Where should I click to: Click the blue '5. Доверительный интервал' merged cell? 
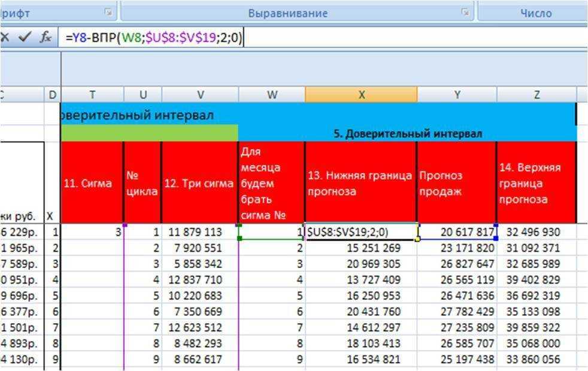[407, 133]
